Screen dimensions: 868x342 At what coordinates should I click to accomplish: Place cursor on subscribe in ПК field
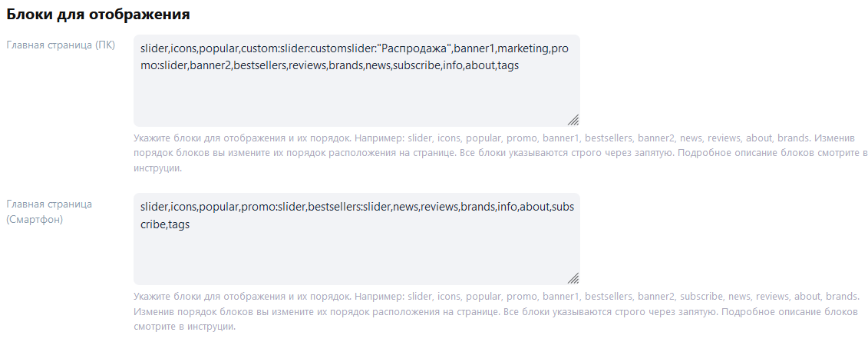point(416,65)
